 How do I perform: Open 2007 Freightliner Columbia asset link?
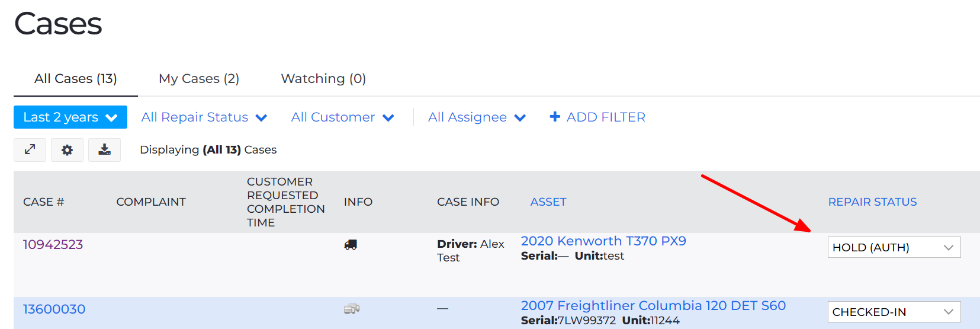[x=653, y=305]
